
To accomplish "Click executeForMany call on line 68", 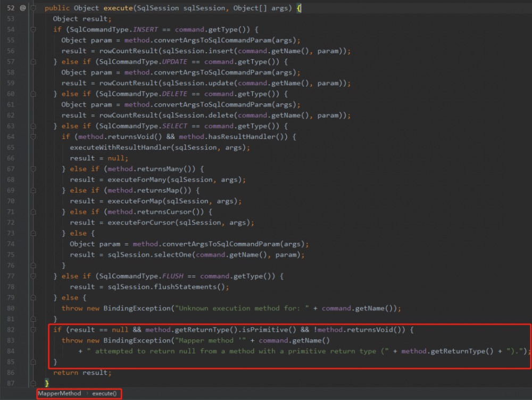I will [x=137, y=179].
